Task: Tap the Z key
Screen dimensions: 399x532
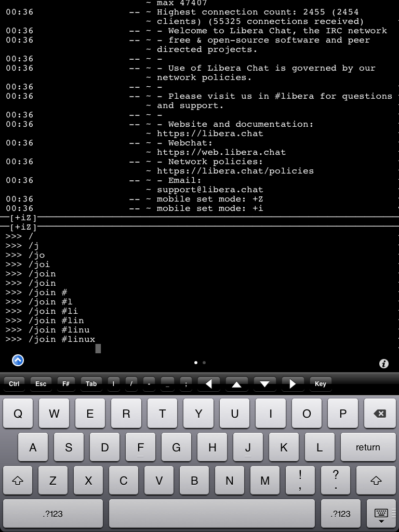Action: click(53, 480)
